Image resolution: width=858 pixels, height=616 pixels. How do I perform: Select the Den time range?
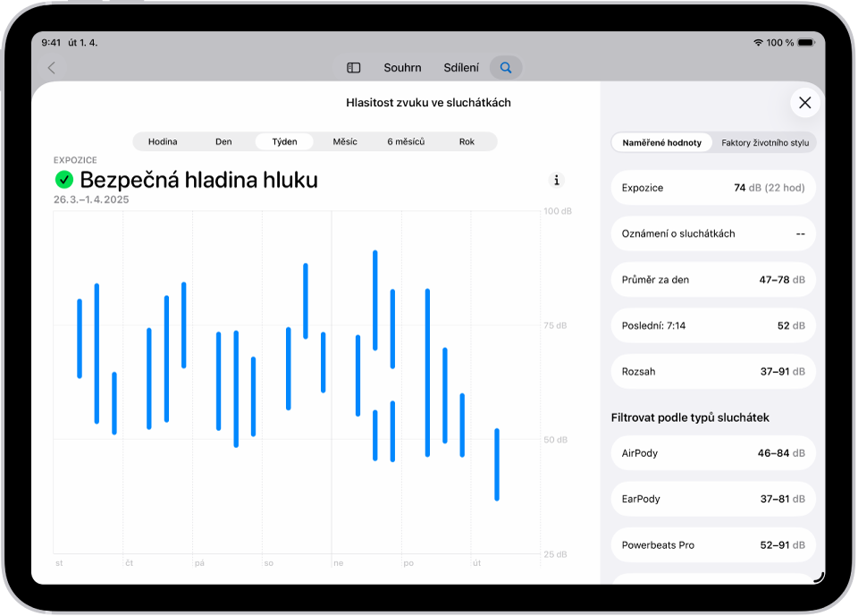[223, 141]
